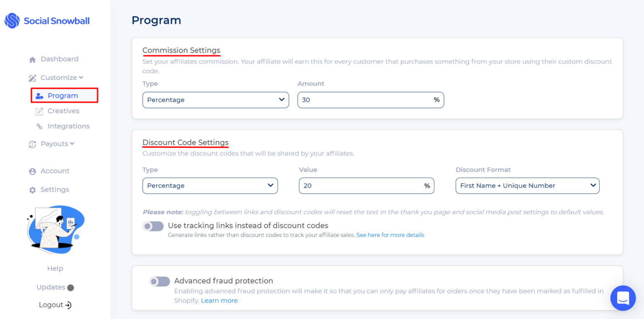
Task: Click the discount Value input field
Action: 361,186
